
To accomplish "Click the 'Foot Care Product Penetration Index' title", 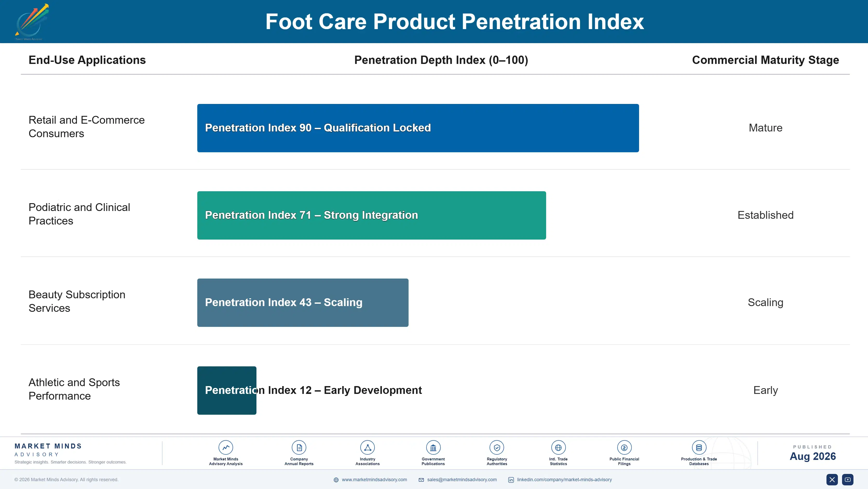I will tap(455, 22).
